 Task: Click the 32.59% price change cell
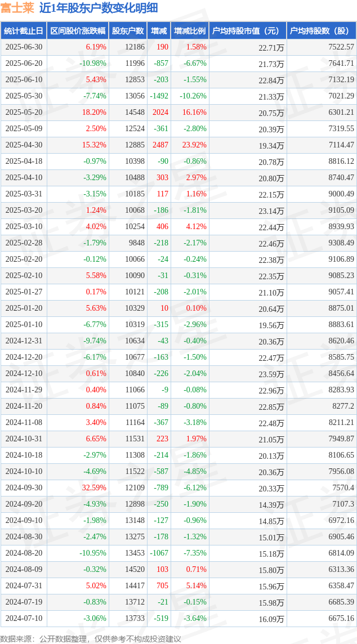tap(78, 488)
